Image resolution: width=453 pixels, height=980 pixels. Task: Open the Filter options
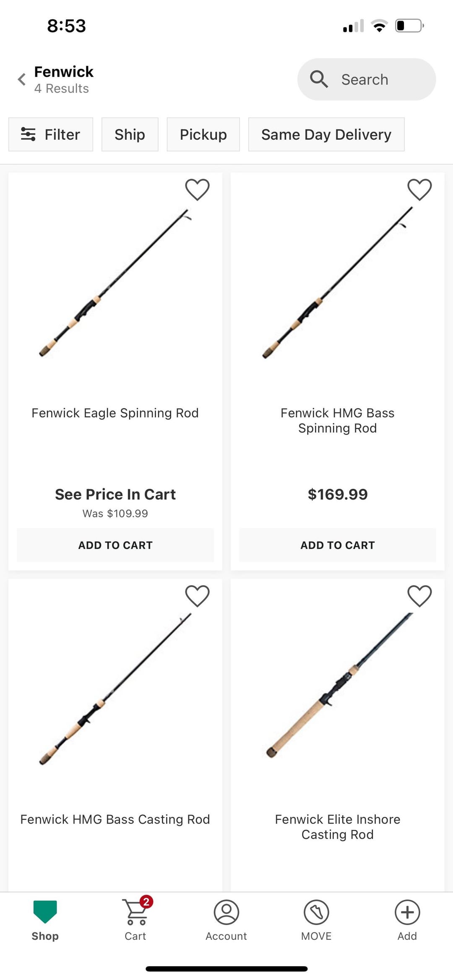(51, 134)
